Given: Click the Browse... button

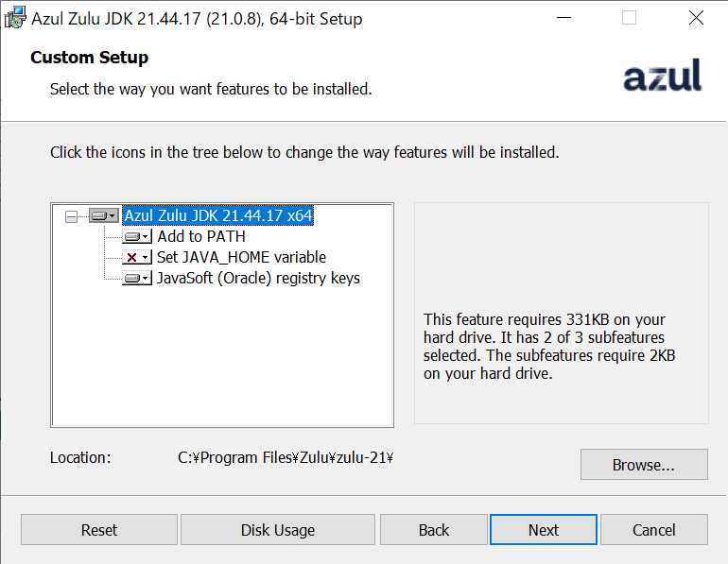Looking at the screenshot, I should click(x=644, y=464).
